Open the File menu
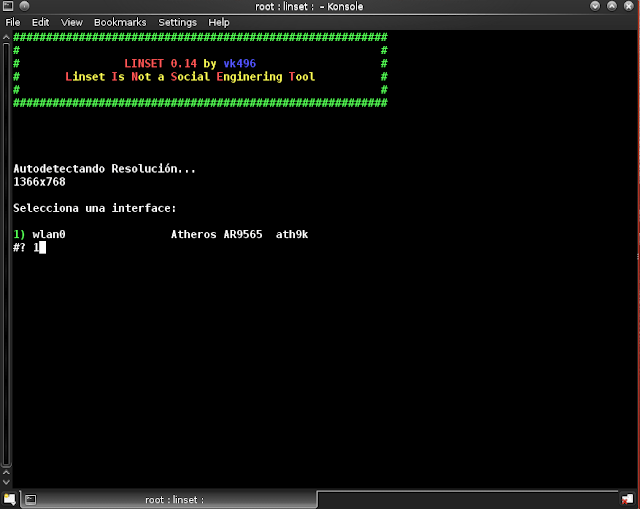This screenshot has width=640, height=509. tap(13, 22)
